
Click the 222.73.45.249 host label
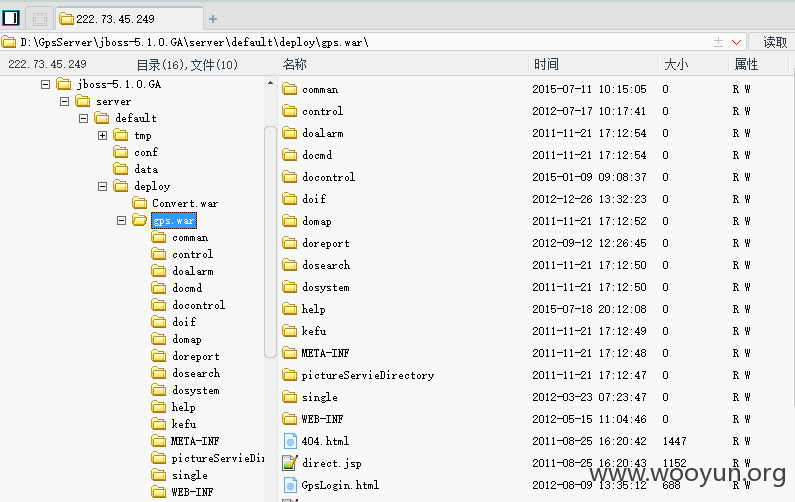coord(47,64)
